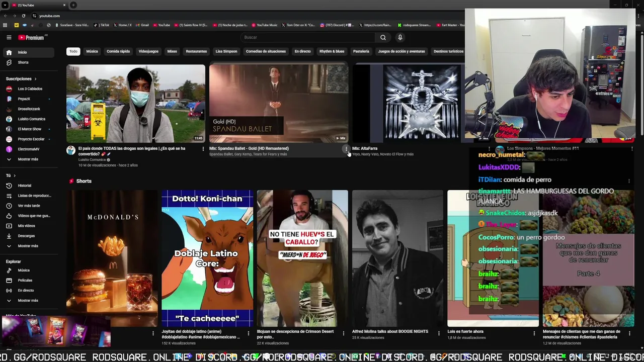Select the Rhythm & blues chip
644x362 pixels.
[332, 51]
